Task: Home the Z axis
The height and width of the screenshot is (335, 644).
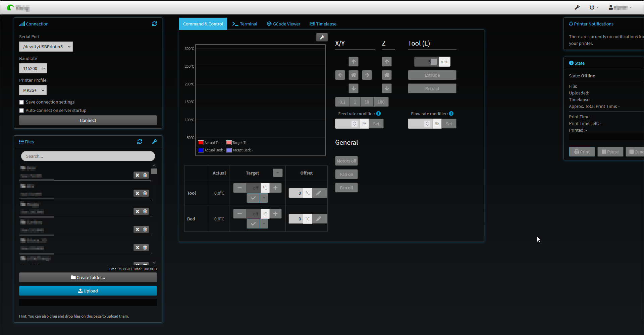Action: tap(387, 75)
